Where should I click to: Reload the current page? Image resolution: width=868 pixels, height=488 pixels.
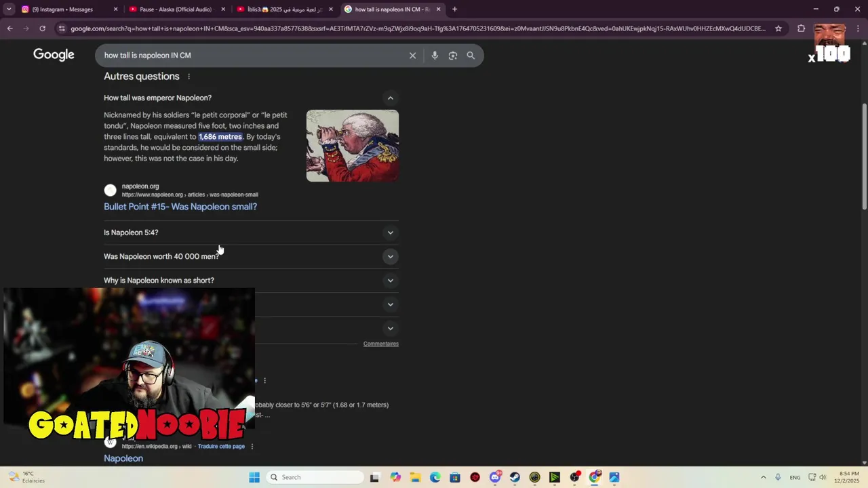tap(42, 28)
